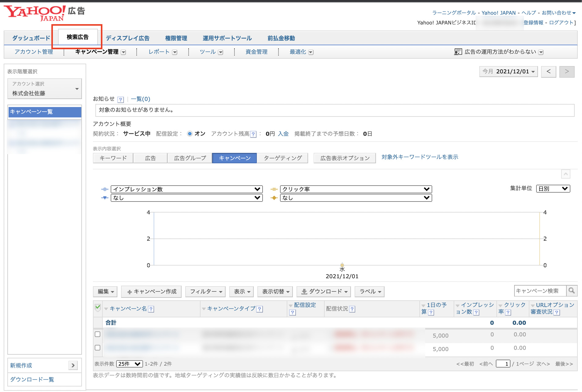Click the キャンペーン作成 button
Viewport: 582px width, 392px height.
click(x=152, y=292)
